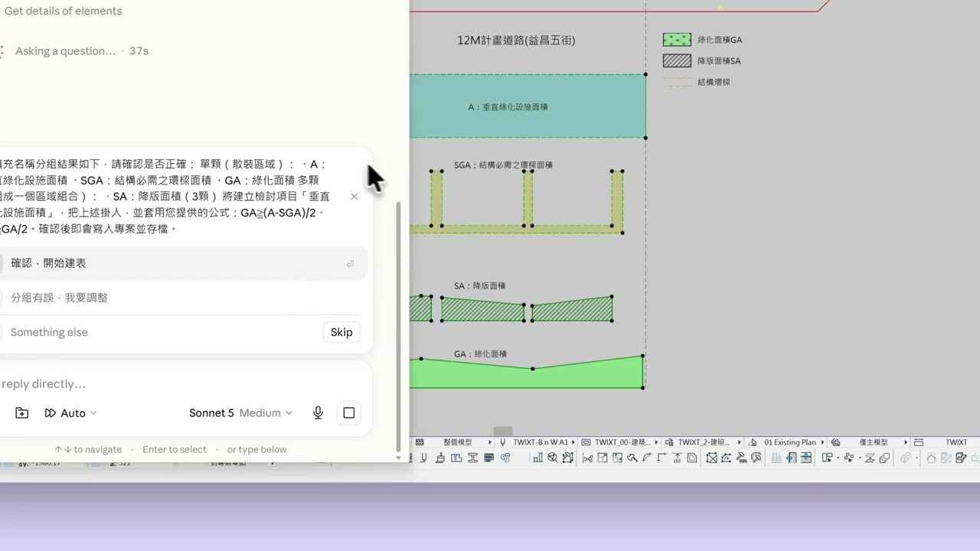Click the blue grid surface icon in toolbar
This screenshot has width=980, height=551.
[488, 458]
